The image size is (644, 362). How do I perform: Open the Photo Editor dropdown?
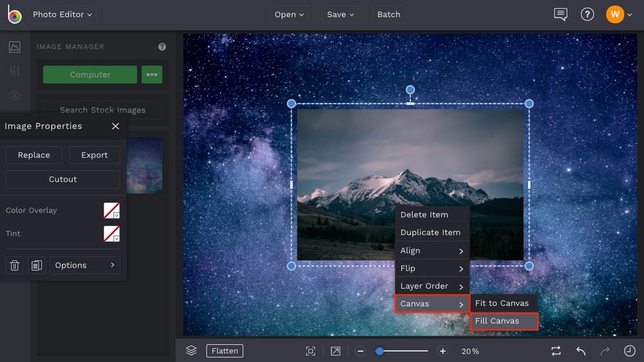tap(62, 14)
